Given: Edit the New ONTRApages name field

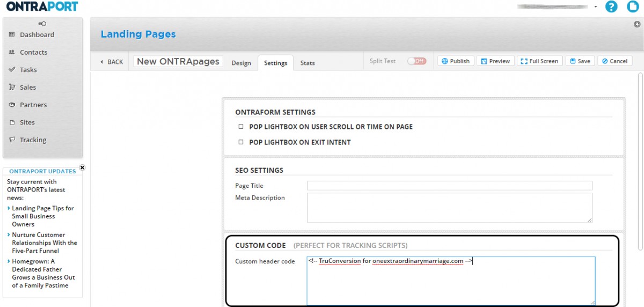Looking at the screenshot, I should click(178, 61).
